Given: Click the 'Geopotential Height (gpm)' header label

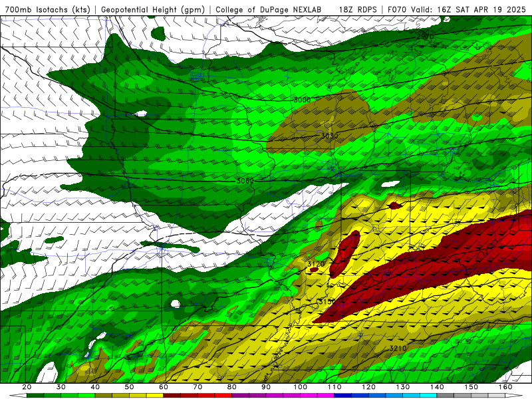Looking at the screenshot, I should pyautogui.click(x=153, y=9).
